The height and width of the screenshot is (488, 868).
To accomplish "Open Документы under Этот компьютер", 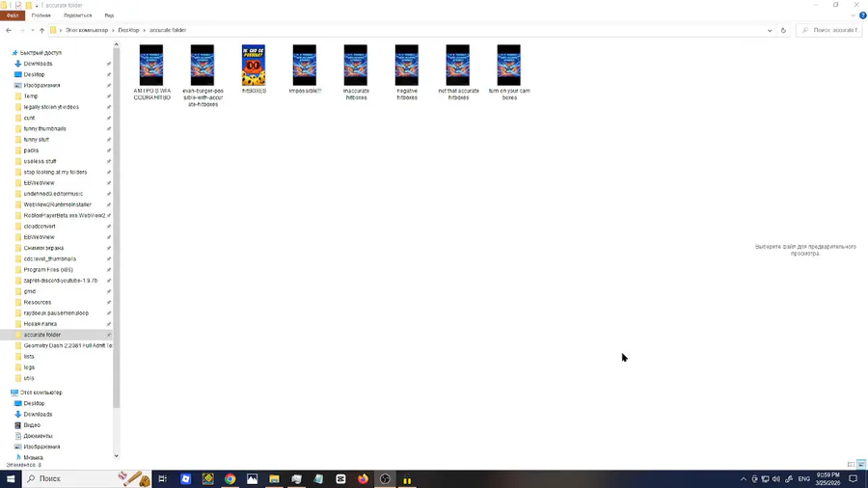I will (38, 436).
